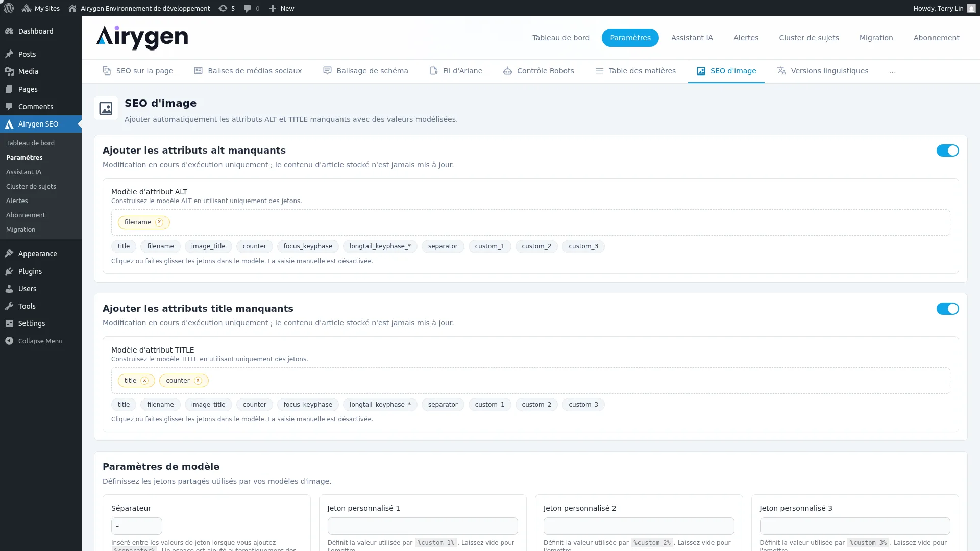The height and width of the screenshot is (551, 980).
Task: Click the Settings icon in sidebar
Action: 9,323
